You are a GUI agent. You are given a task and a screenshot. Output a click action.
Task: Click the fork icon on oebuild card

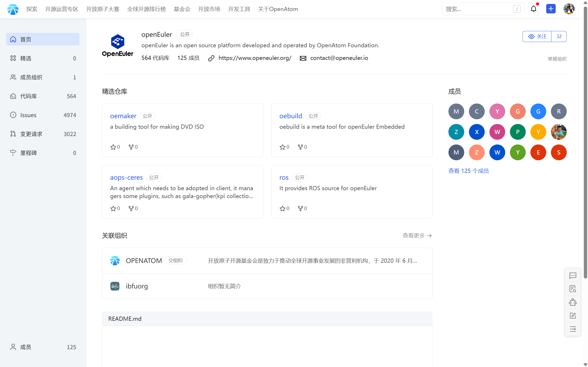pos(300,147)
